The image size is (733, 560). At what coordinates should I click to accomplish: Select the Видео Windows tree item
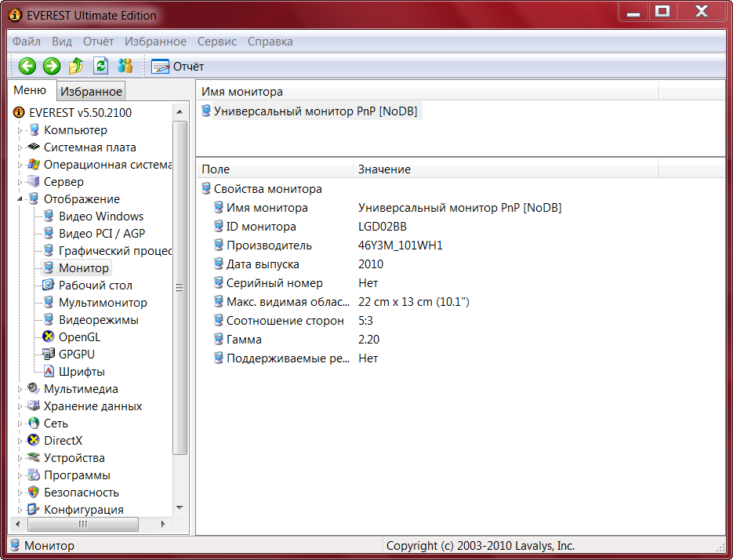[100, 216]
